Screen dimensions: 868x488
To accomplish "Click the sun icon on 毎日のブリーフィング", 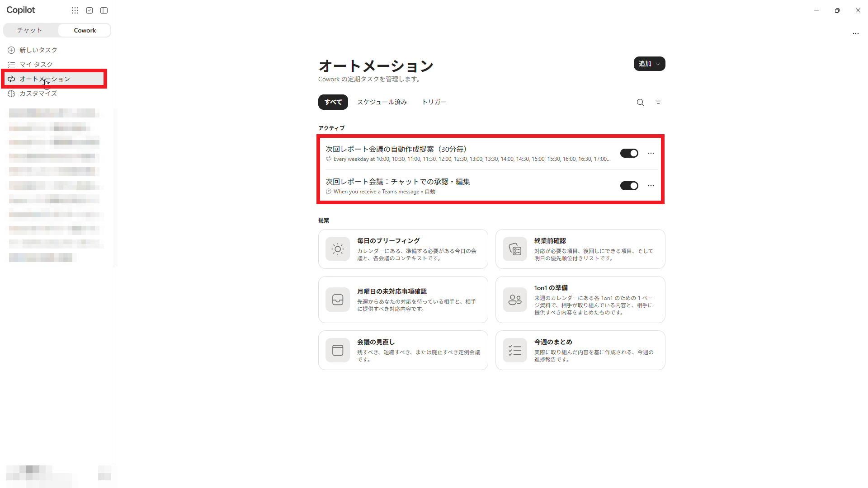I will point(338,249).
